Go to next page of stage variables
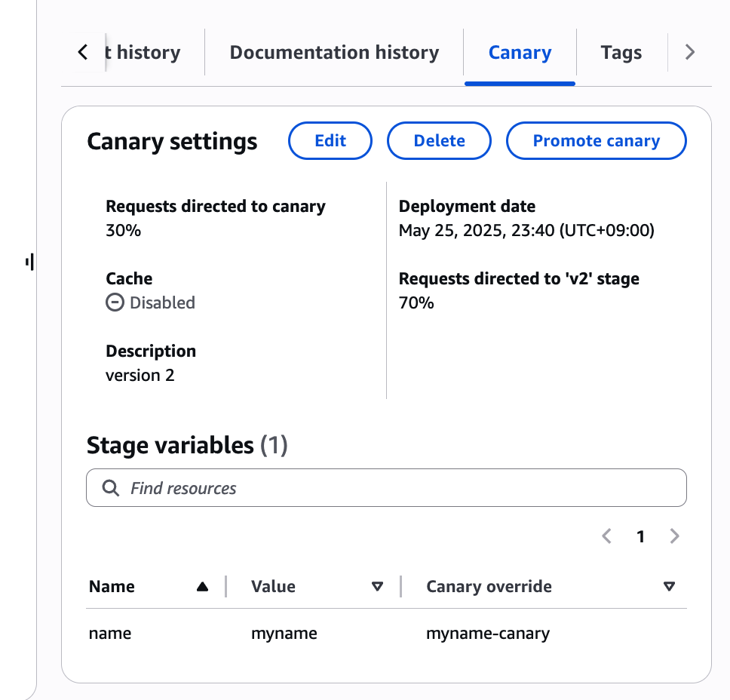This screenshot has width=730, height=700. point(674,536)
